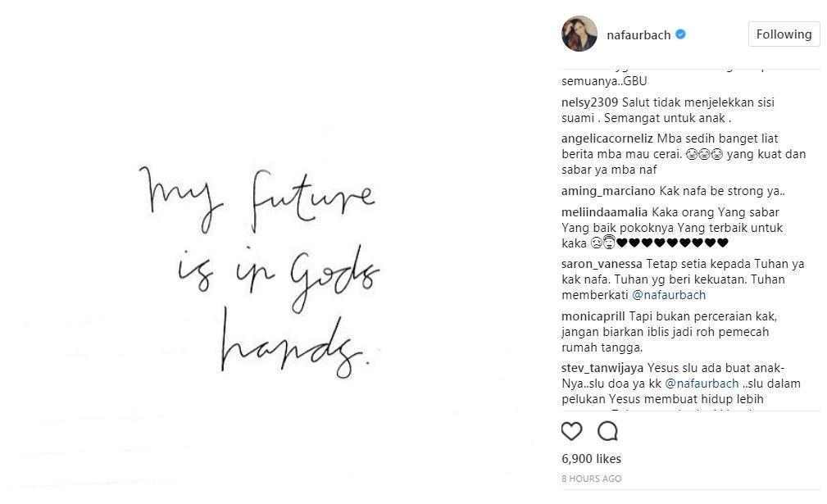Open nafaurbach username link in header

pos(638,35)
